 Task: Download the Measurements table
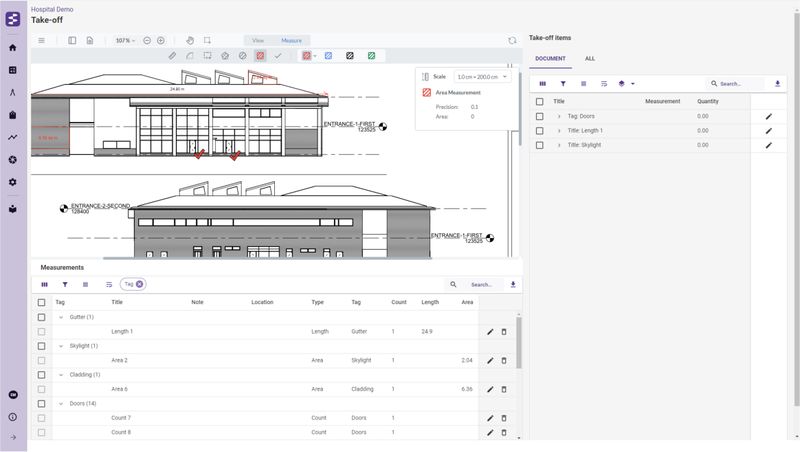tap(513, 285)
